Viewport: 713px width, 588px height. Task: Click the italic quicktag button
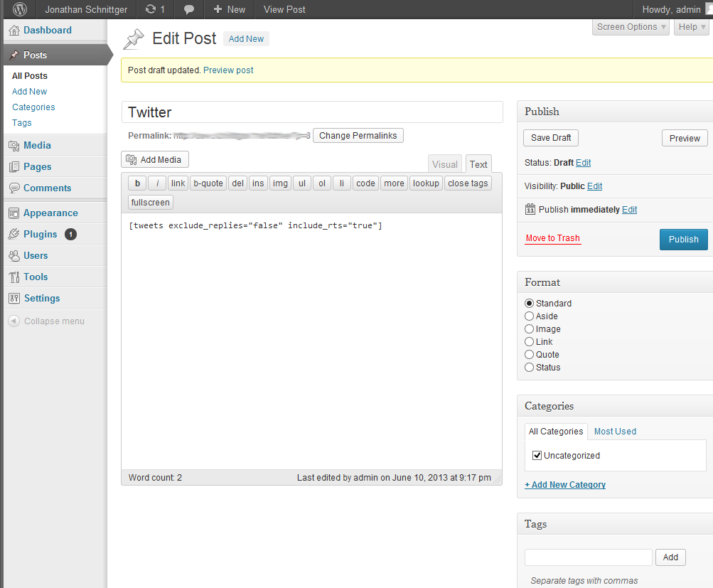[x=157, y=183]
